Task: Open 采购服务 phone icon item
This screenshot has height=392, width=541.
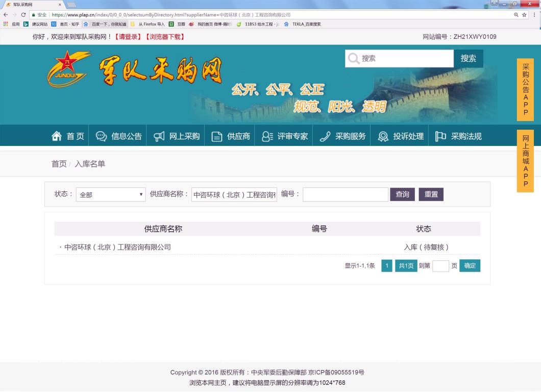Action: tap(342, 136)
